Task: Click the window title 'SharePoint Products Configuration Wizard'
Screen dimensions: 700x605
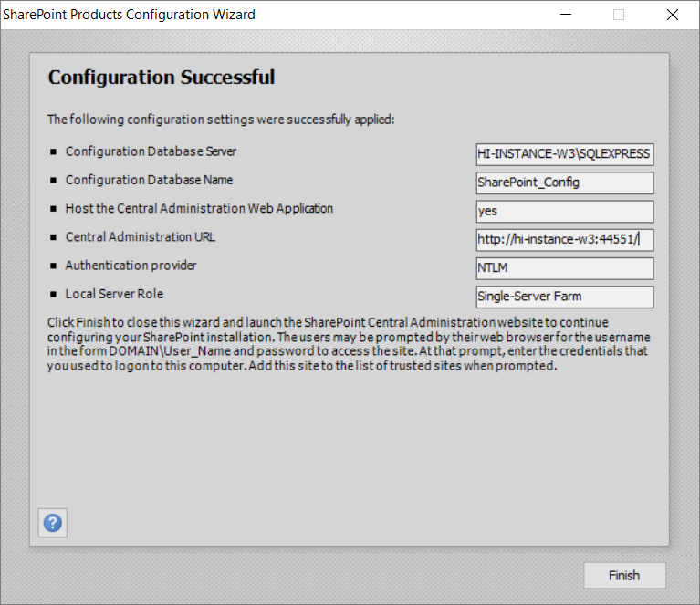Action: click(129, 15)
